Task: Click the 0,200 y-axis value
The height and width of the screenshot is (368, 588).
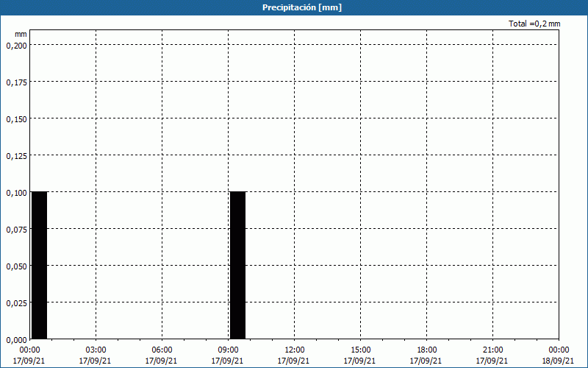Action: click(x=16, y=45)
